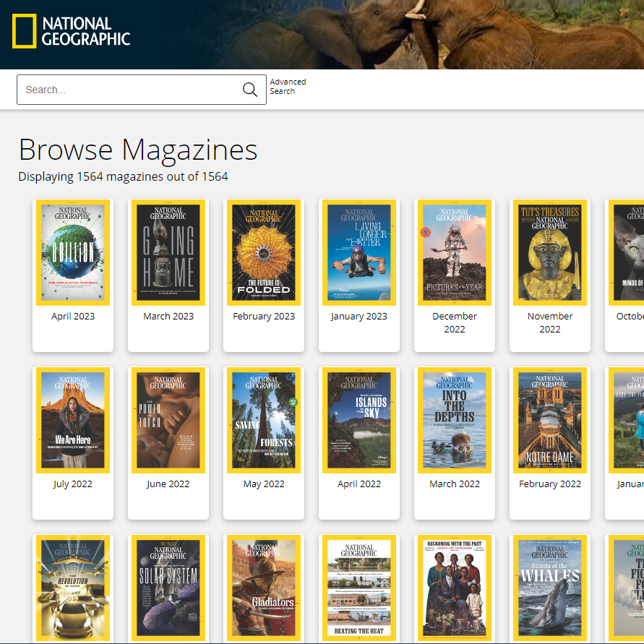Viewport: 644px width, 644px height.
Task: Open the Gladiators cover
Action: click(x=264, y=588)
